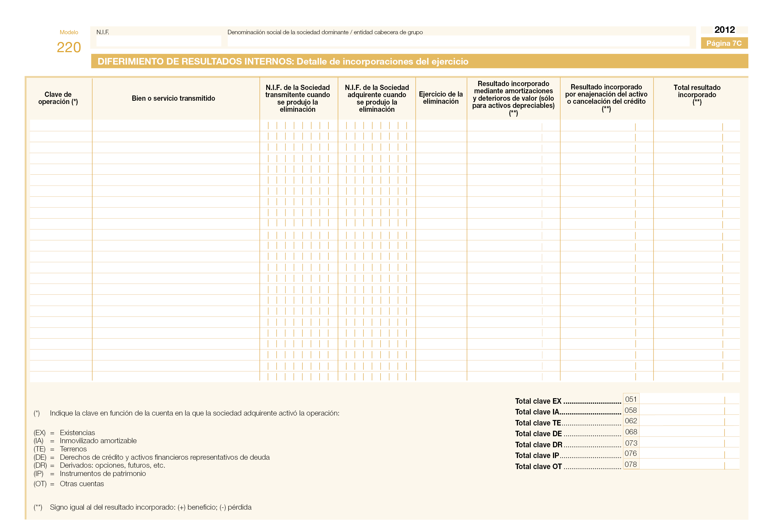The width and height of the screenshot is (766, 532).
Task: Select the Total clave TE field 062
Action: (x=689, y=421)
